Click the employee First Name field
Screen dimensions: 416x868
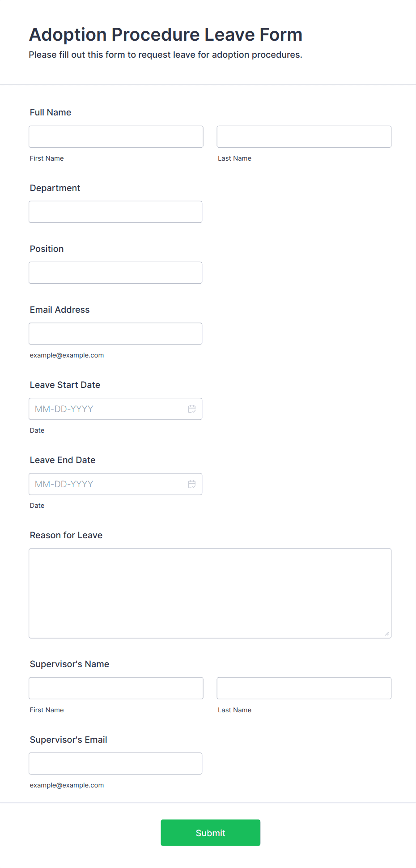pos(116,136)
